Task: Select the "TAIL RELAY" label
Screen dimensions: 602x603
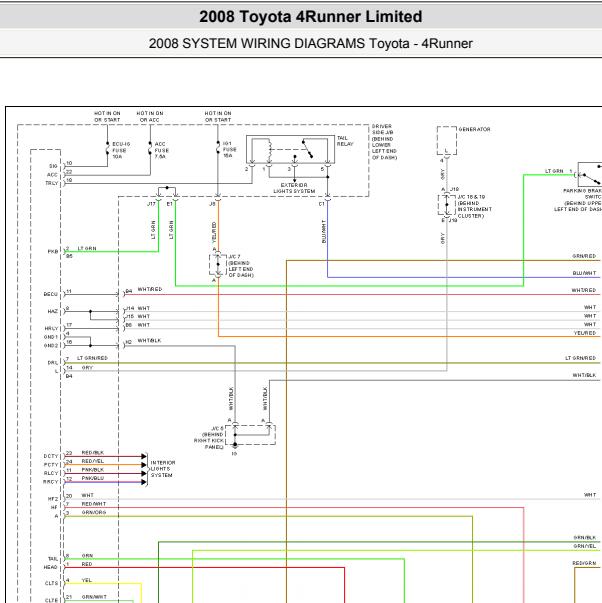Action: coord(345,141)
